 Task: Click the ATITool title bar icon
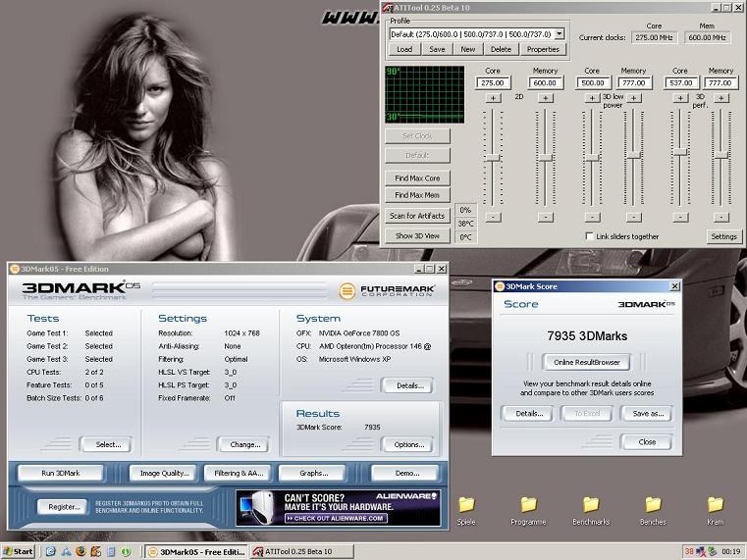pos(388,8)
